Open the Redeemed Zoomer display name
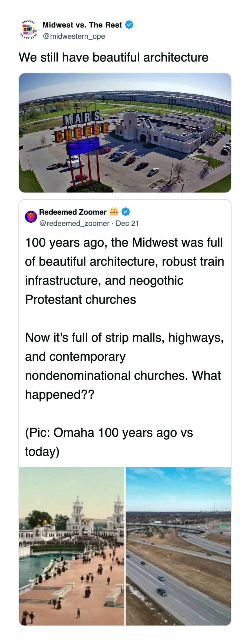Viewport: 249px width, 644px height. coord(73,212)
